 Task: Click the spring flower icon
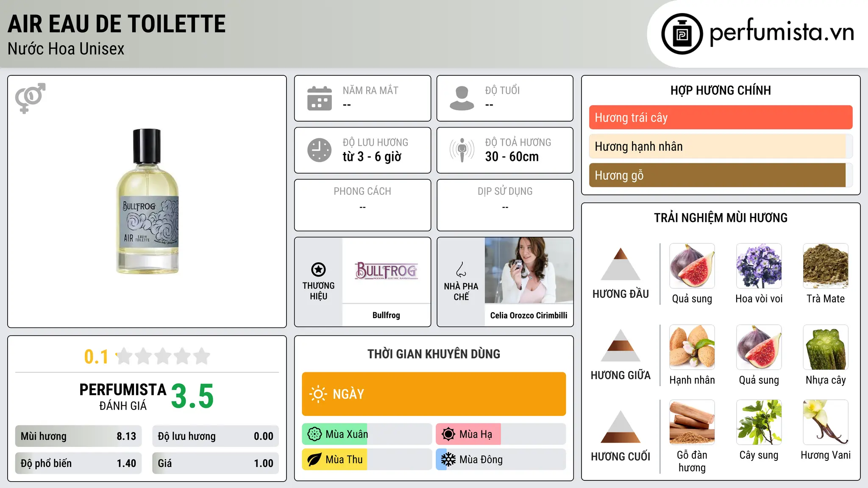[x=314, y=434]
